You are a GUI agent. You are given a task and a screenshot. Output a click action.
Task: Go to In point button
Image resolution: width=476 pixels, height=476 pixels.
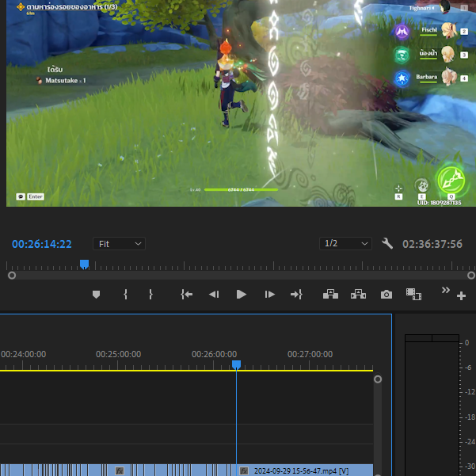186,294
